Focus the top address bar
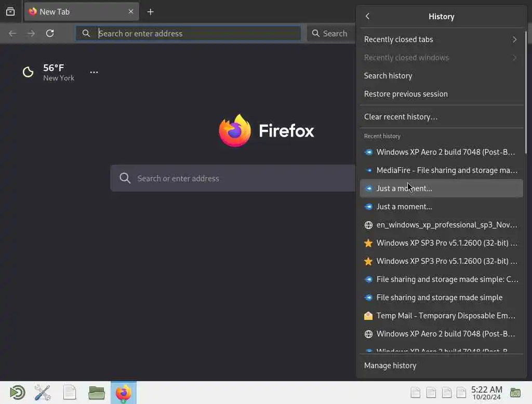 (x=188, y=33)
